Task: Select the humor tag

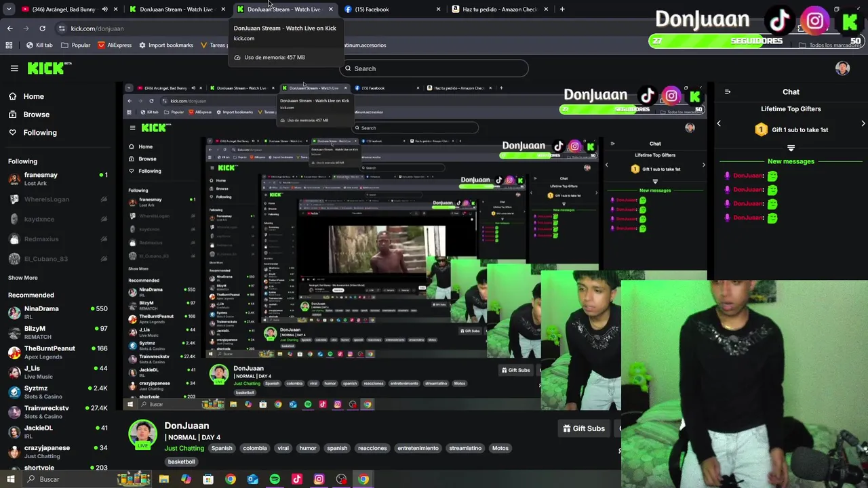Action: click(x=308, y=448)
